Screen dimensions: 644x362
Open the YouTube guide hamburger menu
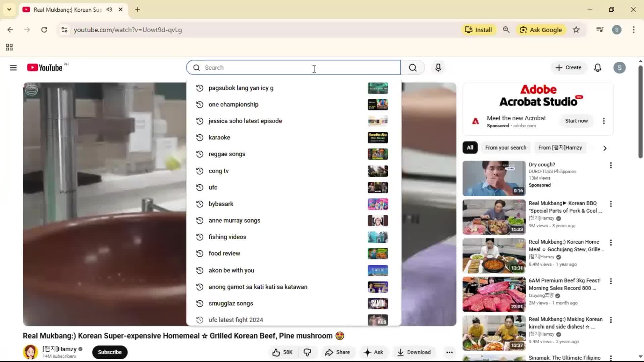13,67
